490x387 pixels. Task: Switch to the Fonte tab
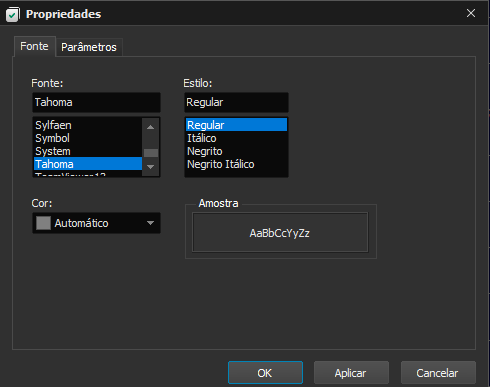pyautogui.click(x=34, y=46)
